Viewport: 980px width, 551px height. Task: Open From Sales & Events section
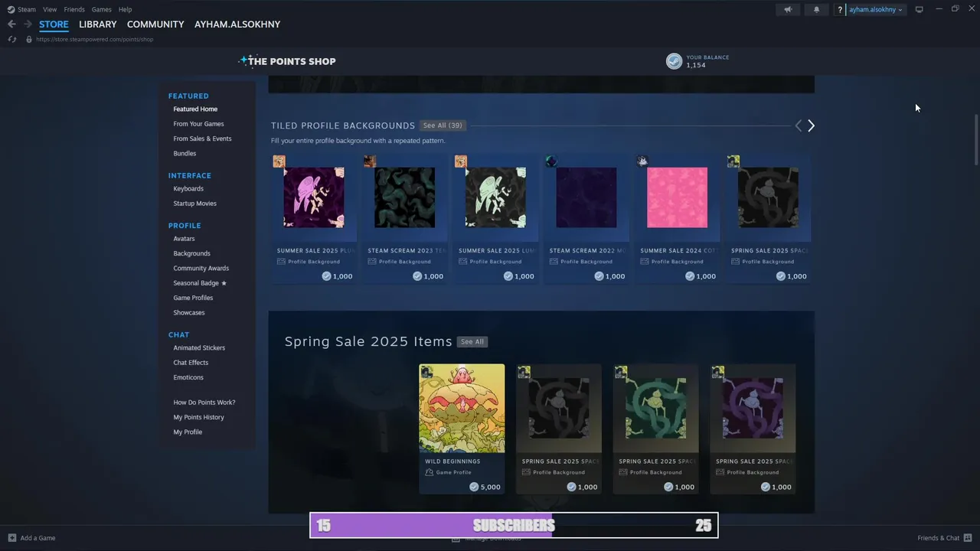coord(202,139)
